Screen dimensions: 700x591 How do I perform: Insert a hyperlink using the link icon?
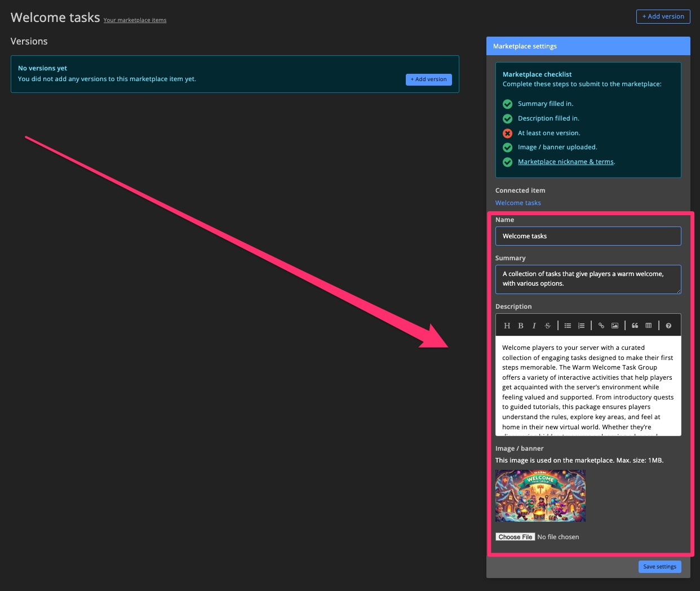601,325
